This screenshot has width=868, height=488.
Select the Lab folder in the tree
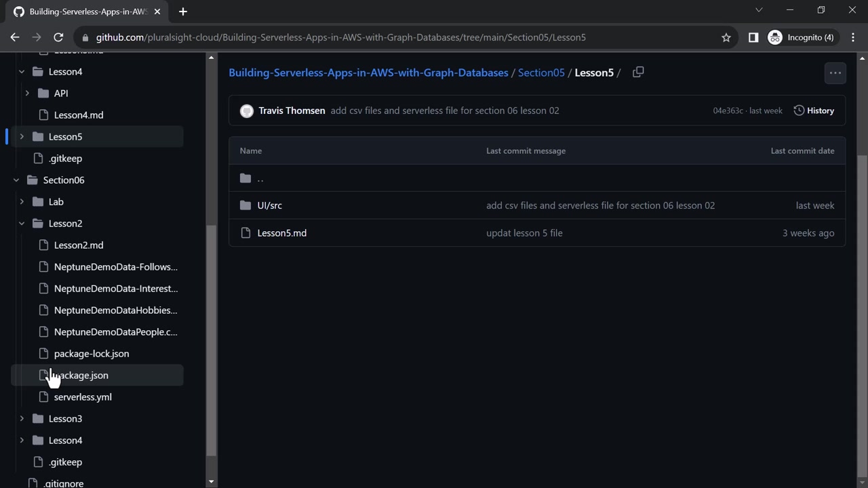coord(56,202)
